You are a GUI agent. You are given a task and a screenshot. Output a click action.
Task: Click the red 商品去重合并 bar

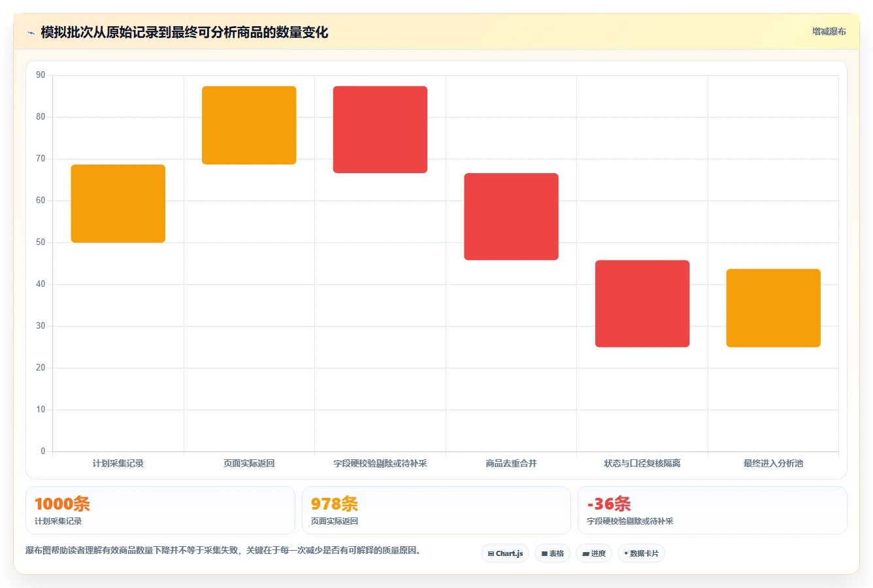click(511, 217)
